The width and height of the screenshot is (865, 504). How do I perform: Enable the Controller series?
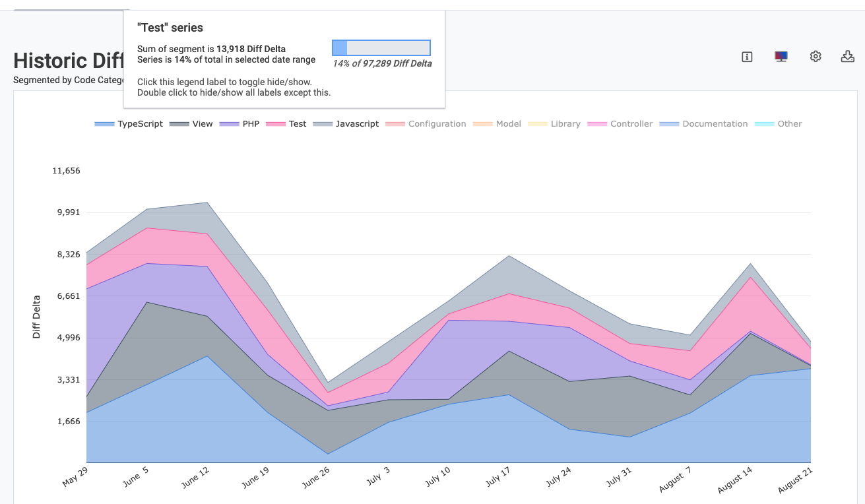[x=631, y=124]
